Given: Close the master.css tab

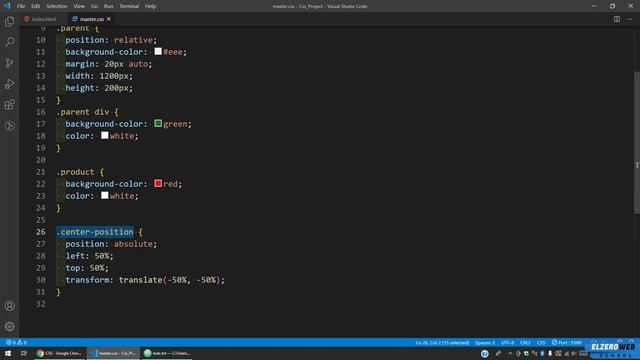Looking at the screenshot, I should (x=109, y=19).
